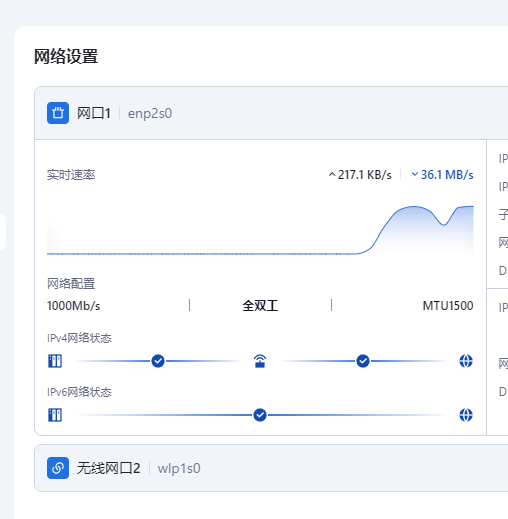Click the router icon in IPv4 status line
This screenshot has height=519, width=508.
pyautogui.click(x=260, y=361)
